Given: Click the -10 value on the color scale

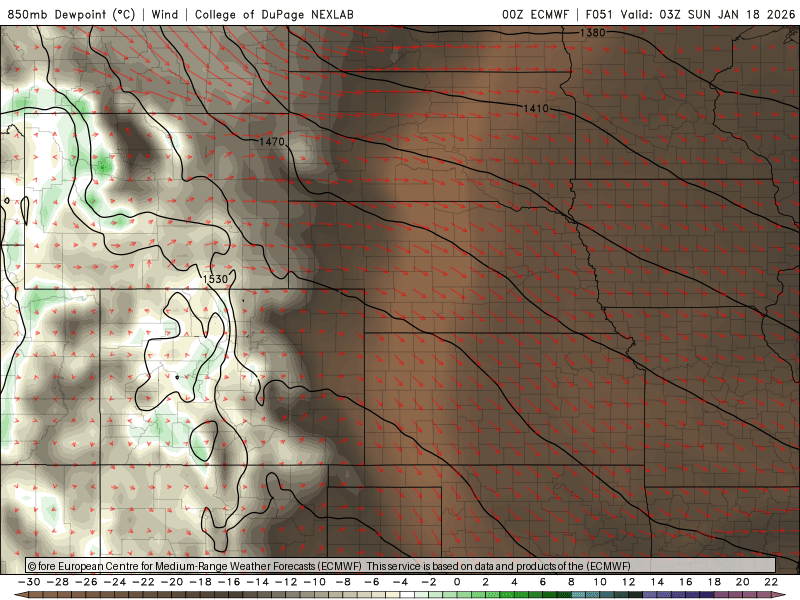Looking at the screenshot, I should [x=315, y=582].
